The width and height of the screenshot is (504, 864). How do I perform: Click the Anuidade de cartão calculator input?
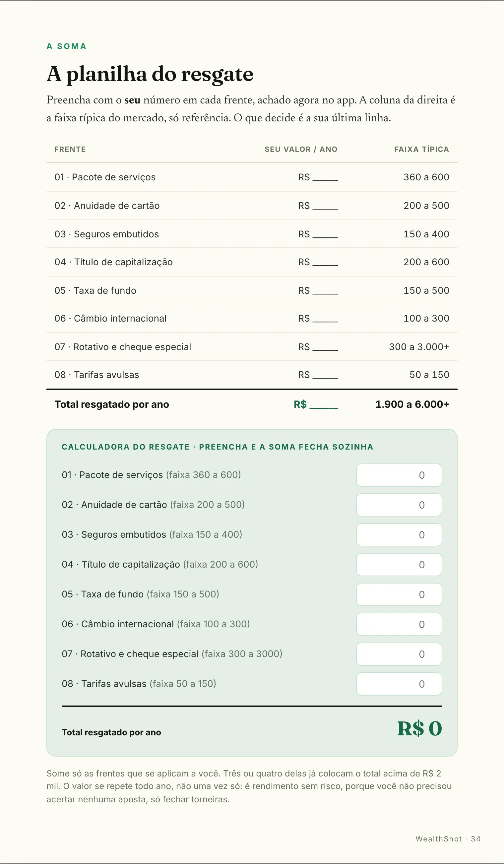399,505
